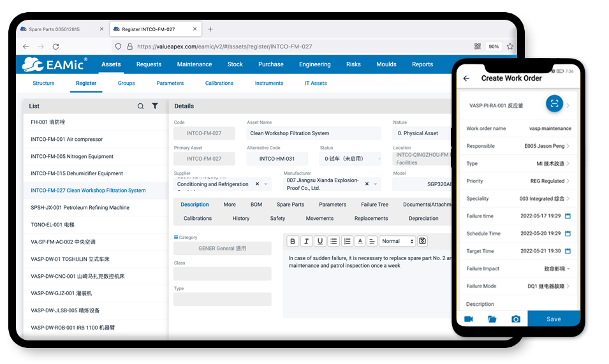This screenshot has height=364, width=609.
Task: Select SPSH-JX-001 Petroleum Refining Machine
Action: 96,208
